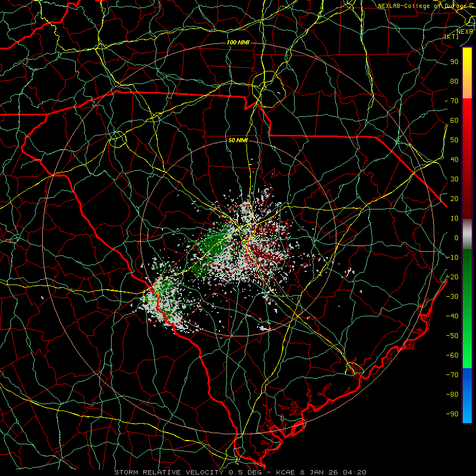Image resolution: width=476 pixels, height=476 pixels.
Task: Click the "-90" value on velocity scale
Action: coord(452,414)
